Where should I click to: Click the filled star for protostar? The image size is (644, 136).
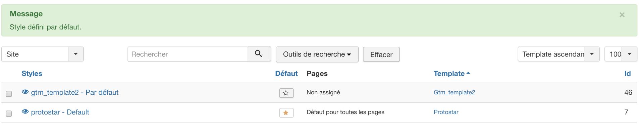pyautogui.click(x=286, y=113)
